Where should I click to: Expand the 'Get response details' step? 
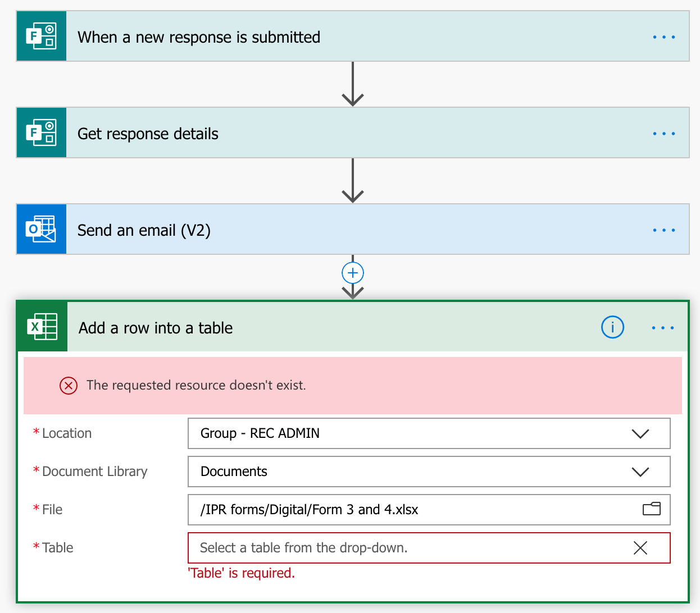click(x=353, y=133)
